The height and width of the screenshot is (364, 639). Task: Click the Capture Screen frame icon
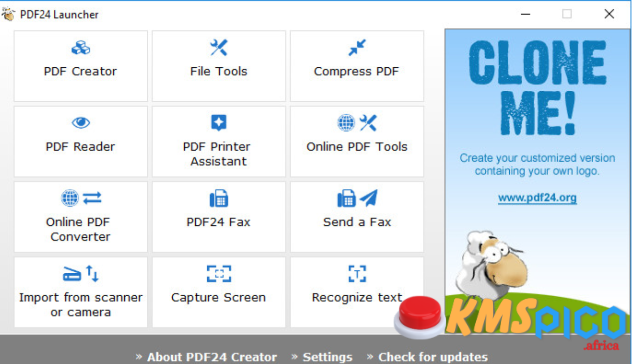219,273
